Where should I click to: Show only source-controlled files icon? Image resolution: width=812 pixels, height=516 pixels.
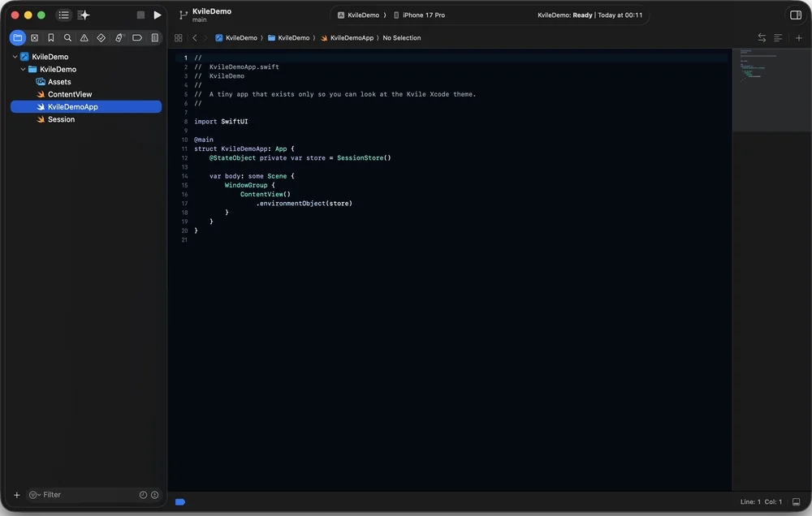(154, 495)
